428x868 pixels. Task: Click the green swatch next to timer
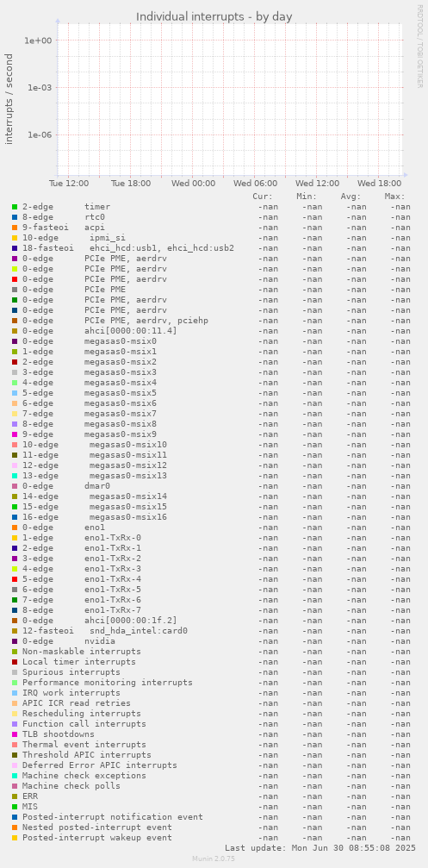pos(15,207)
